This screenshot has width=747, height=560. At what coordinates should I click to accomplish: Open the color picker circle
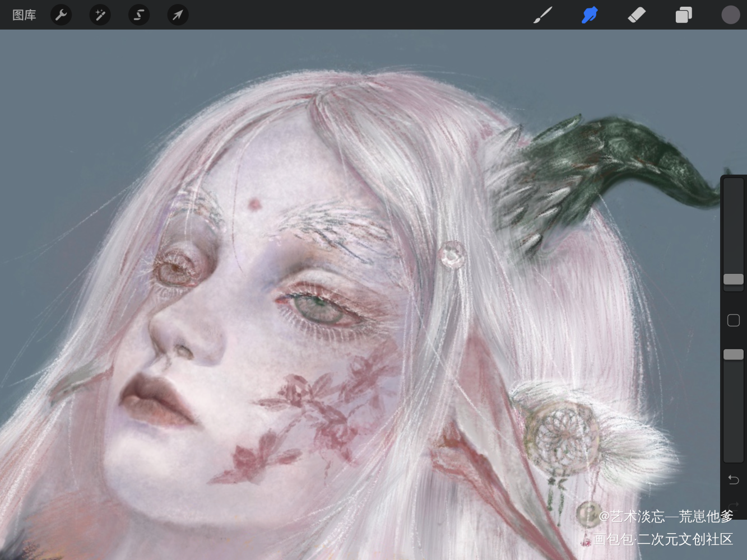click(x=731, y=15)
